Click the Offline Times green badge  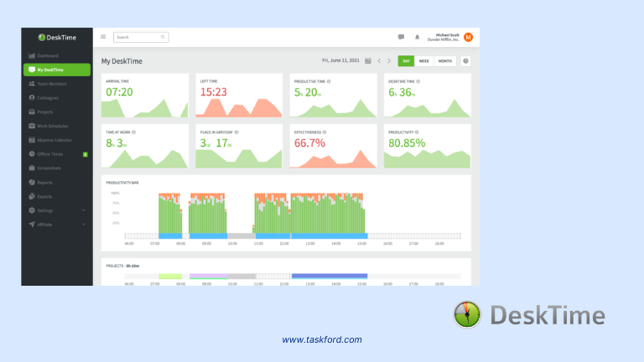pos(86,154)
